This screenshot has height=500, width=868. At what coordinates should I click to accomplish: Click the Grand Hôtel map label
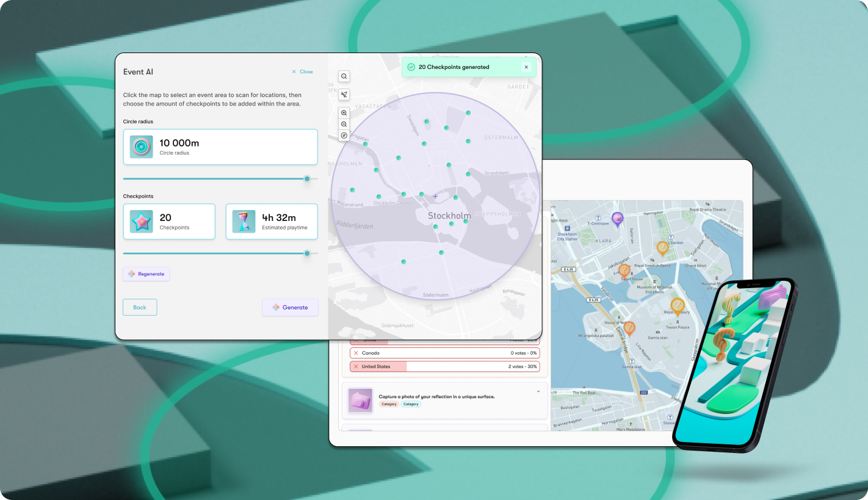pos(695,266)
